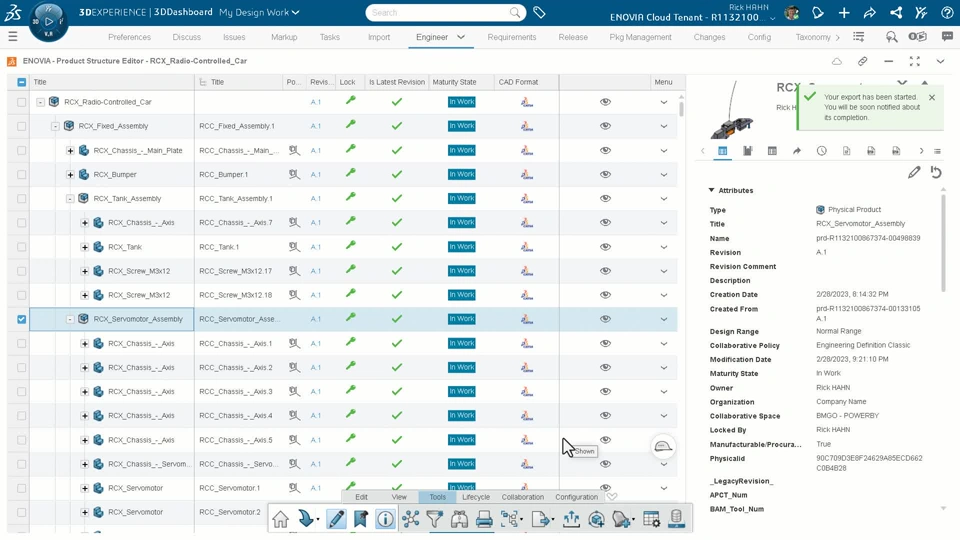This screenshot has height=540, width=960.
Task: Open the Engineer tab dropdown arrow
Action: (461, 37)
